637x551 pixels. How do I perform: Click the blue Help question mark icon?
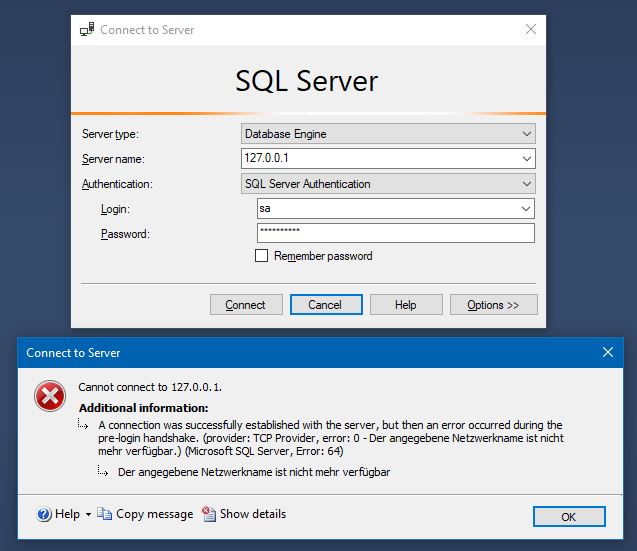click(x=44, y=514)
